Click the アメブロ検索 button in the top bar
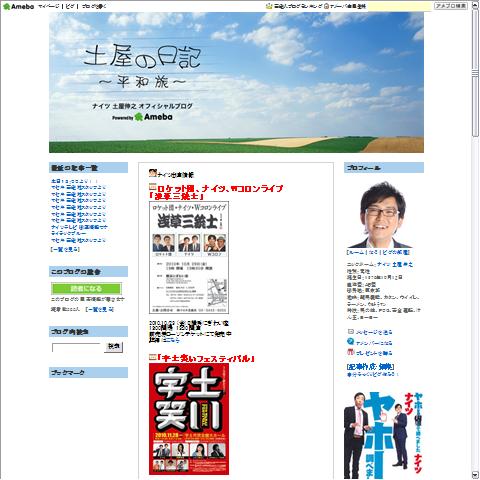The image size is (480, 480). (x=451, y=6)
